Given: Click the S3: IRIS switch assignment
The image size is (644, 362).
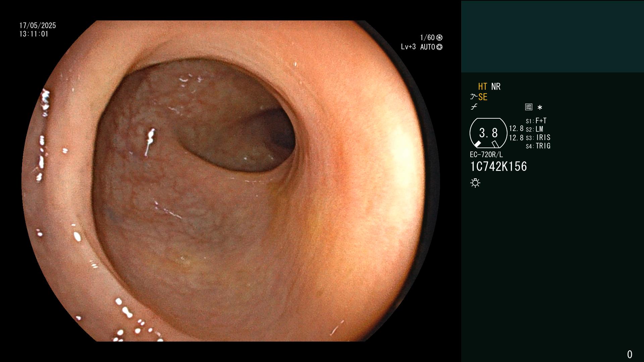Looking at the screenshot, I should click(538, 137).
